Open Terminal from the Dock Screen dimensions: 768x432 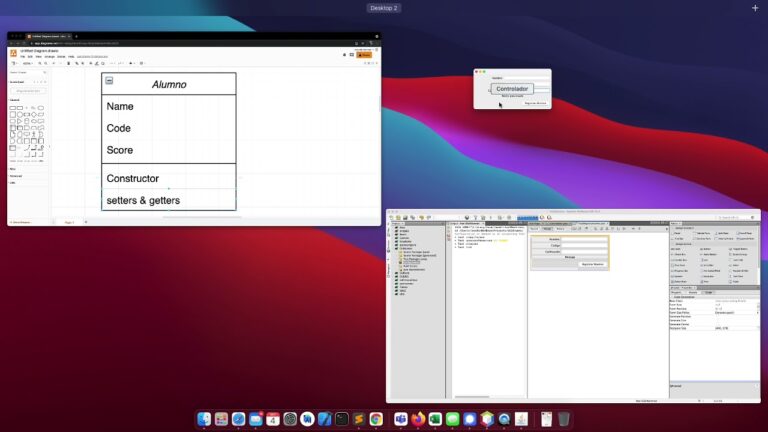tap(342, 419)
